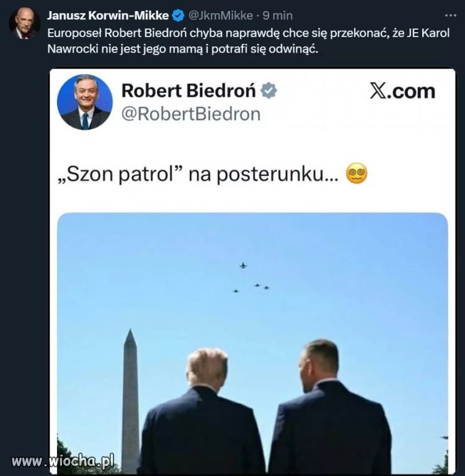This screenshot has width=465, height=476.
Task: Click the X.com logo in embedded post
Action: pyautogui.click(x=403, y=91)
